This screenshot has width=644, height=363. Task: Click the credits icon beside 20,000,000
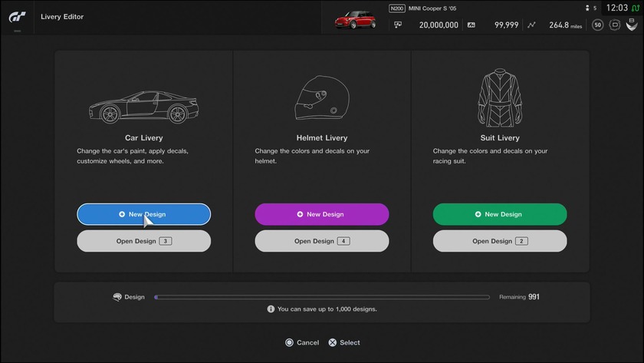pos(398,25)
